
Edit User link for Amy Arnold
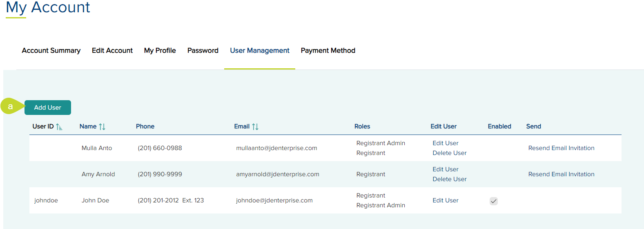(x=446, y=169)
